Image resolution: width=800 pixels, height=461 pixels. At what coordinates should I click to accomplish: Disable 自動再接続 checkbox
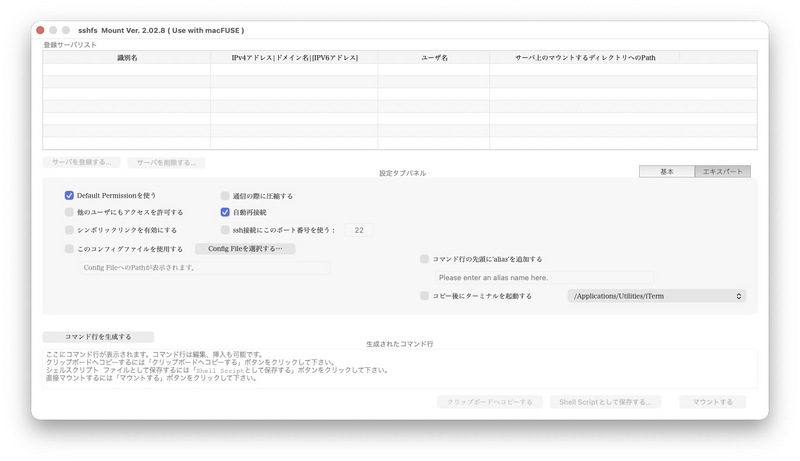click(225, 213)
